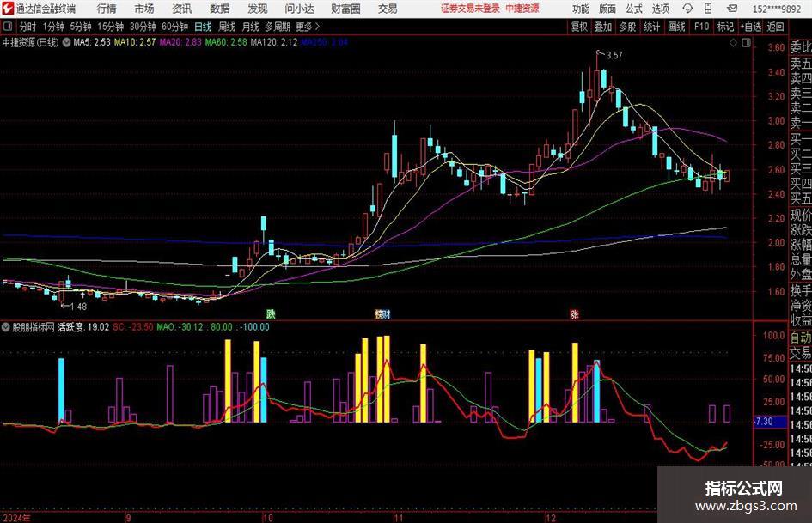812x523 pixels.
Task: Click the 跌 marker below chart
Action: point(271,314)
